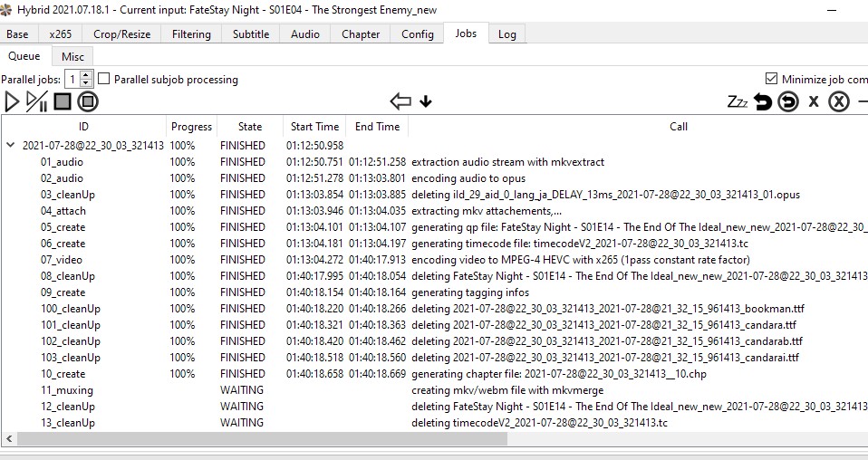This screenshot has height=460, width=868.
Task: Select the 11_muxing waiting job row
Action: (67, 390)
